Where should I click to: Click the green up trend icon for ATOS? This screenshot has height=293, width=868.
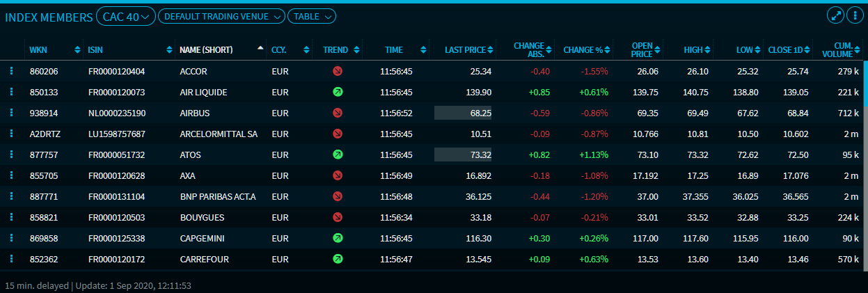[x=338, y=155]
